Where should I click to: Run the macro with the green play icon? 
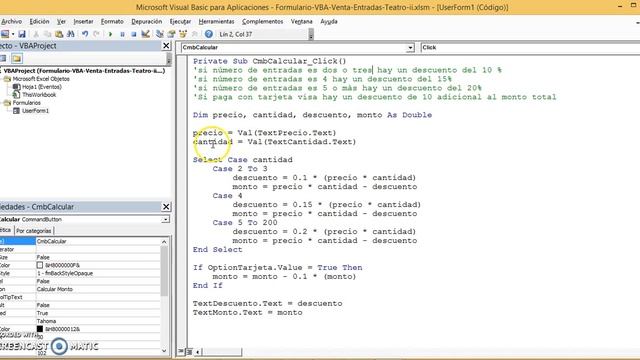110,34
